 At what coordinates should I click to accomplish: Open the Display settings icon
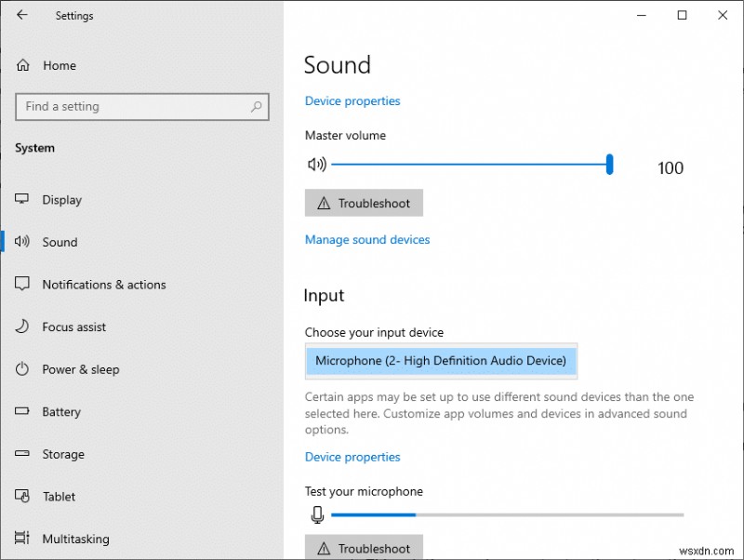[x=21, y=199]
